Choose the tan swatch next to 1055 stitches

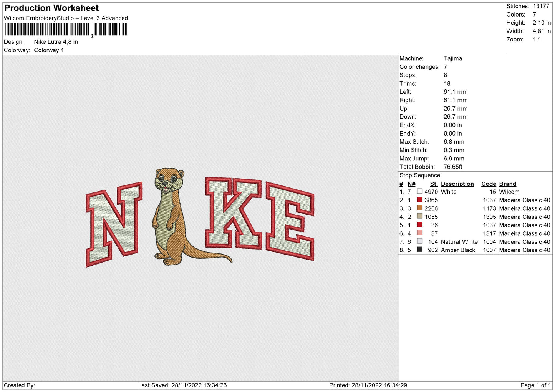pos(420,216)
